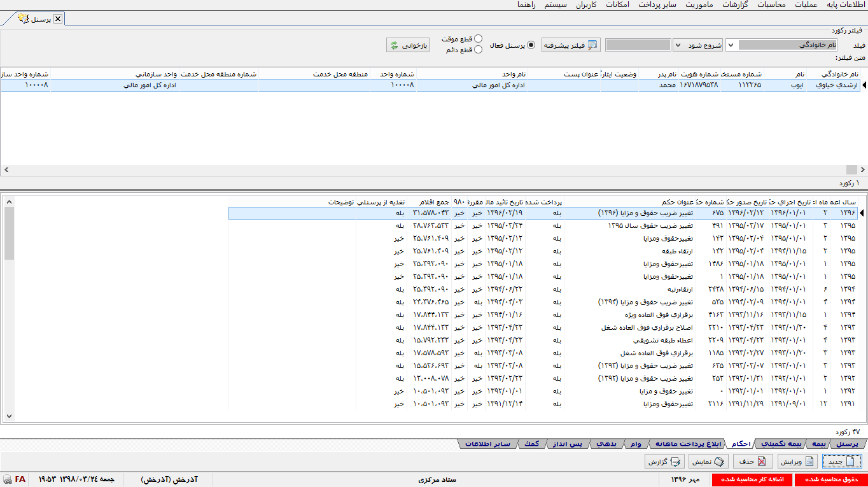
Task: Click right arrow of personnel grid horizontal scrollbar
Action: coord(862,169)
